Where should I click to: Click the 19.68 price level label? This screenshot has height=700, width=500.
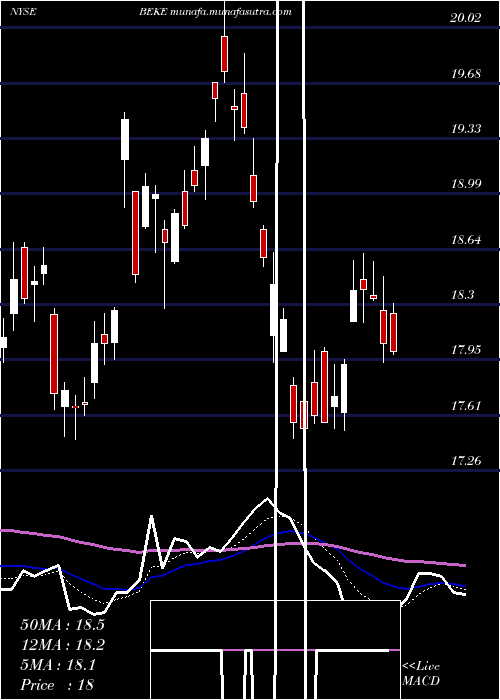pos(466,74)
